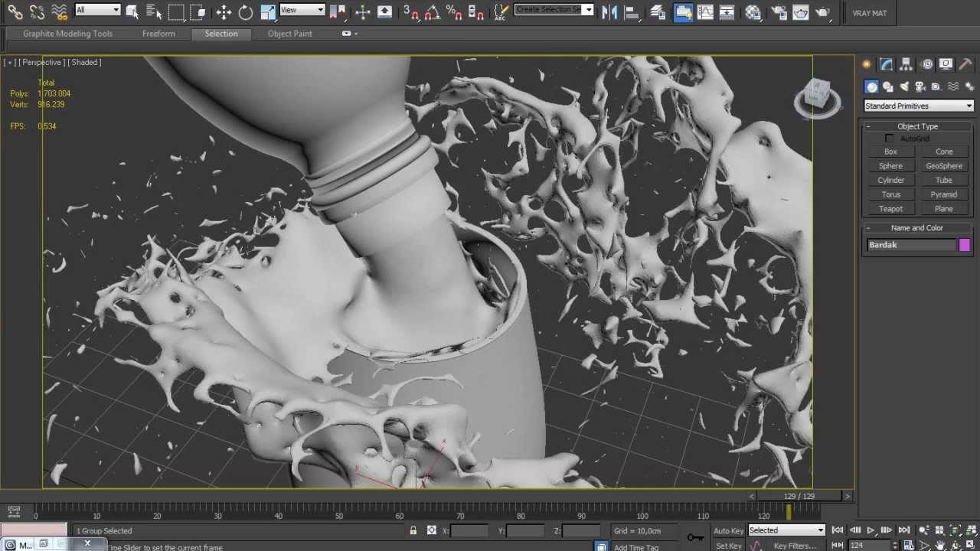Enable the AutoGrid checkbox
Image resolution: width=980 pixels, height=551 pixels.
coord(889,139)
